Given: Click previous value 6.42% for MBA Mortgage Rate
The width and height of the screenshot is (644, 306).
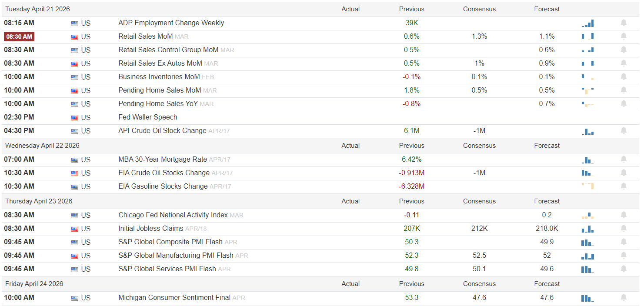Looking at the screenshot, I should coord(412,159).
